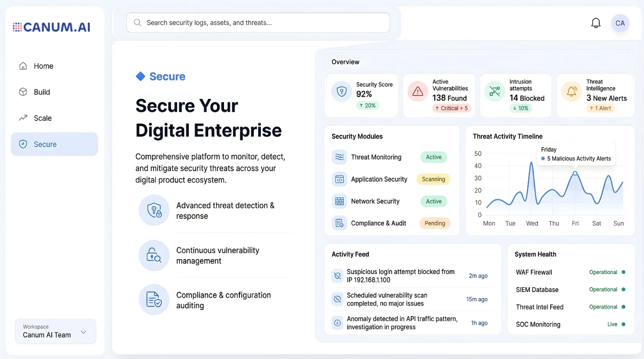Open the Build section in sidebar
Image resolution: width=644 pixels, height=359 pixels.
42,92
